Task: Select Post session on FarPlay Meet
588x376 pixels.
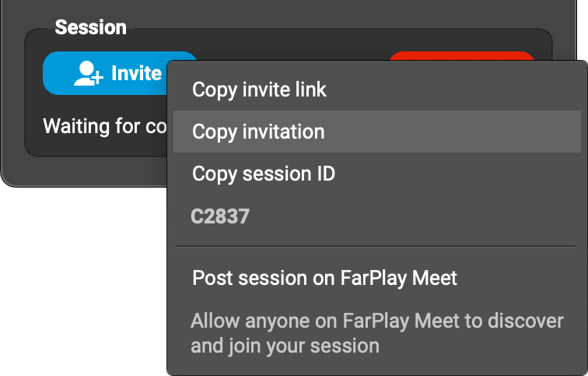Action: (324, 278)
